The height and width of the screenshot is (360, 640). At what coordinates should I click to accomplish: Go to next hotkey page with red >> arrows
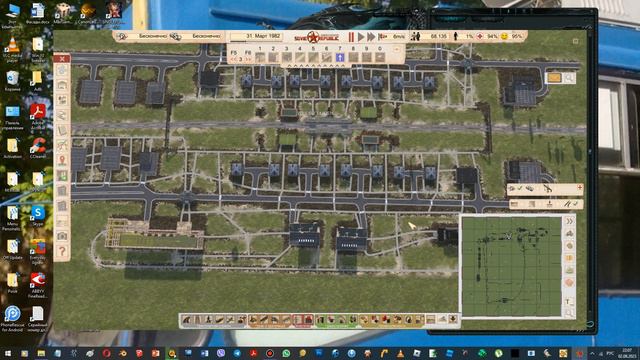(x=247, y=59)
